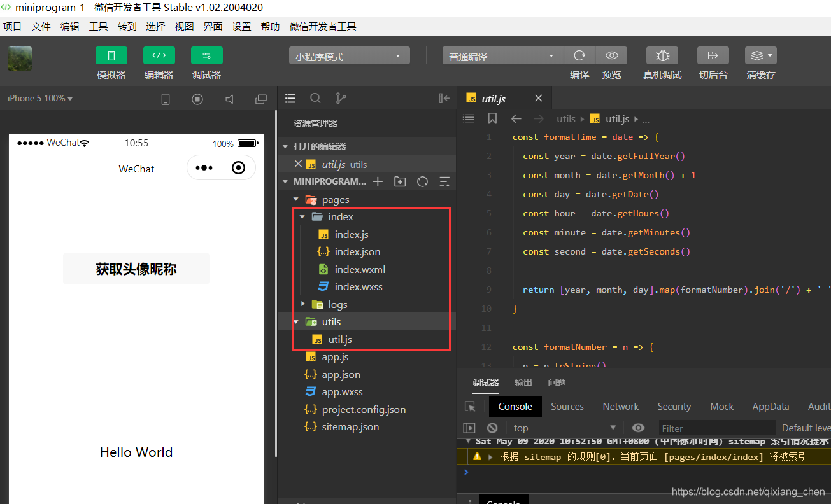
Task: Click the bookmark icon in editor toolbar
Action: (492, 118)
